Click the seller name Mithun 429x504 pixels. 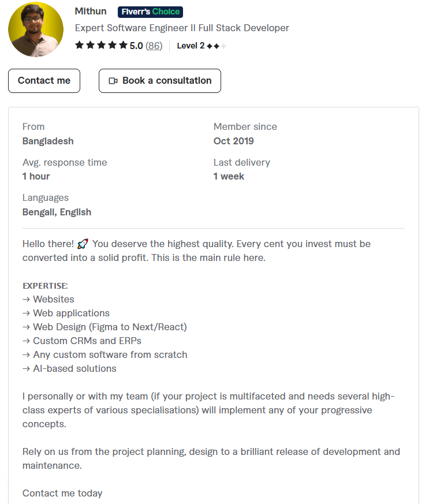click(91, 11)
